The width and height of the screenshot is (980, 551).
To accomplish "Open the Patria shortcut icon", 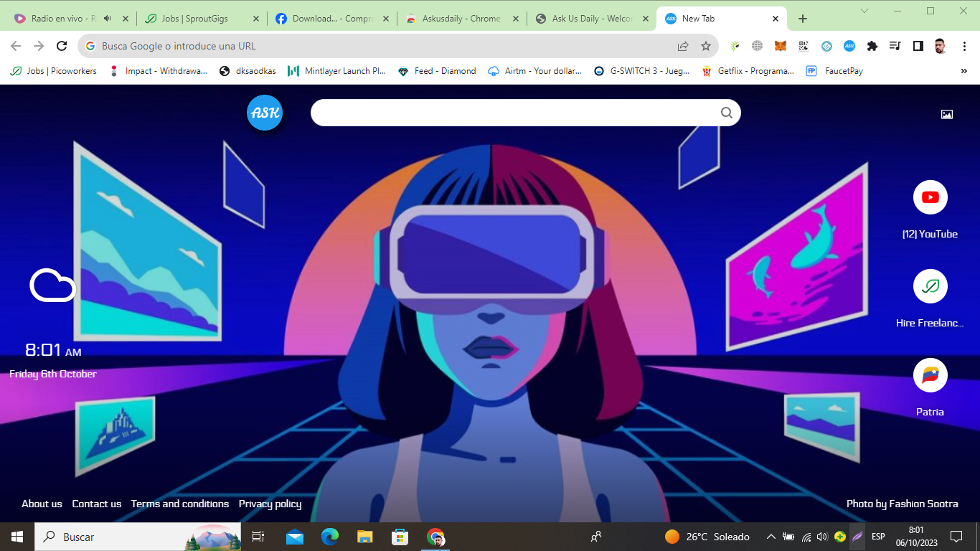I will pos(930,375).
